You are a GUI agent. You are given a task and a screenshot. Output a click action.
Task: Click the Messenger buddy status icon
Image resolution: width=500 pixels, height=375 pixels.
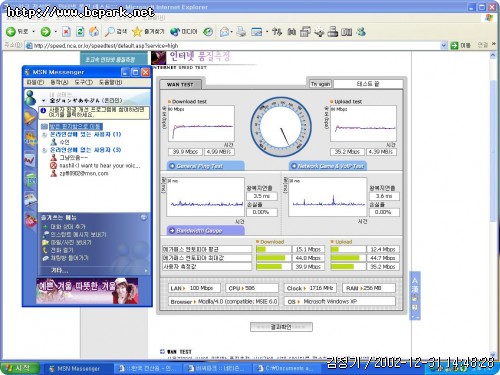[31, 98]
